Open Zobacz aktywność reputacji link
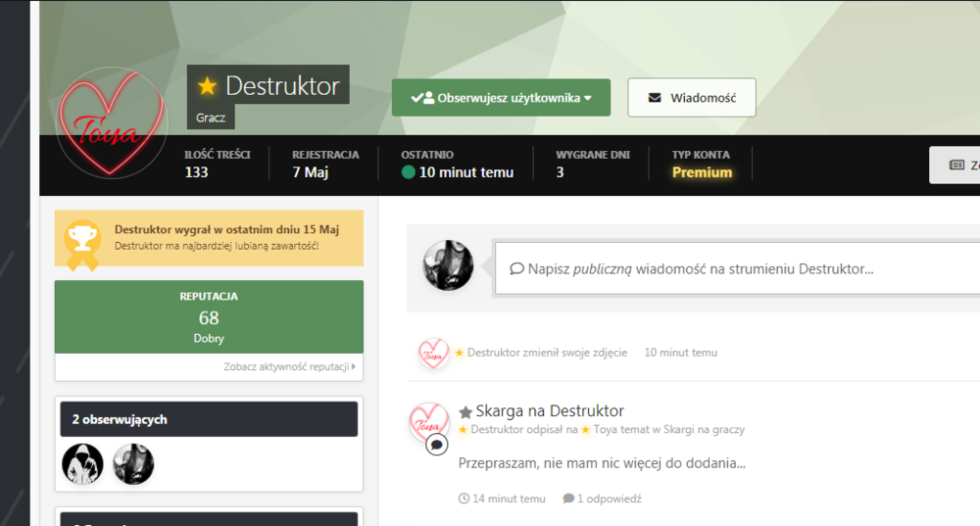Screen dimensions: 980x526 (289, 366)
